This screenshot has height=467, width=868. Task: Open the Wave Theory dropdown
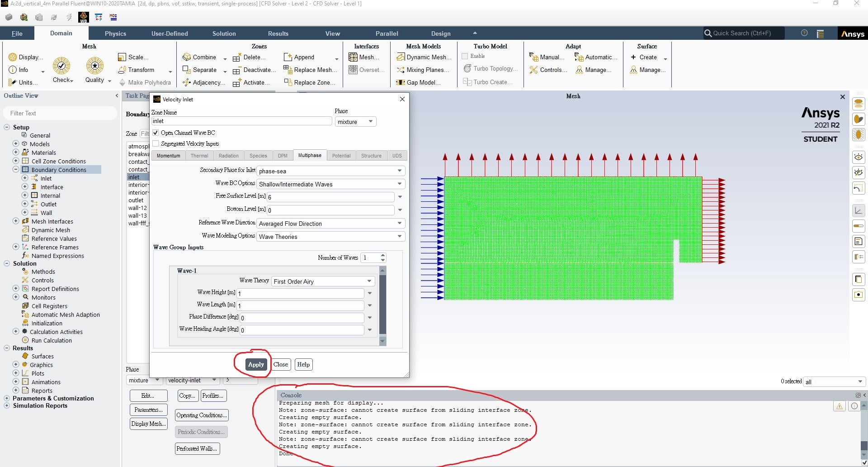click(x=323, y=281)
